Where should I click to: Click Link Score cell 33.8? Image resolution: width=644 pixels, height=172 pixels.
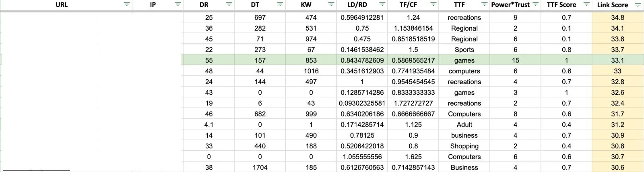coord(617,39)
